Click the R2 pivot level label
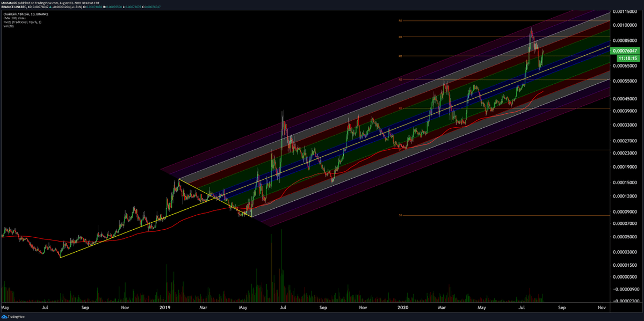The height and width of the screenshot is (321, 644). pyautogui.click(x=401, y=79)
